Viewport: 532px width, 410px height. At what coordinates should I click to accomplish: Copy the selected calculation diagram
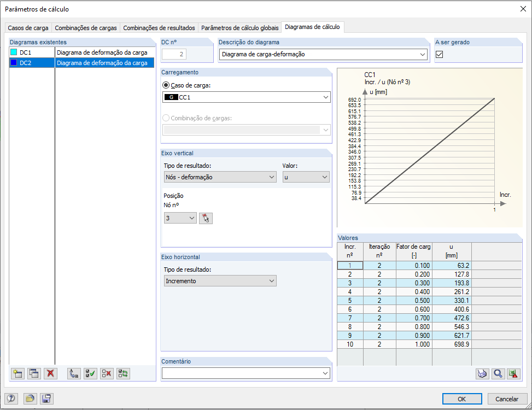click(x=34, y=374)
